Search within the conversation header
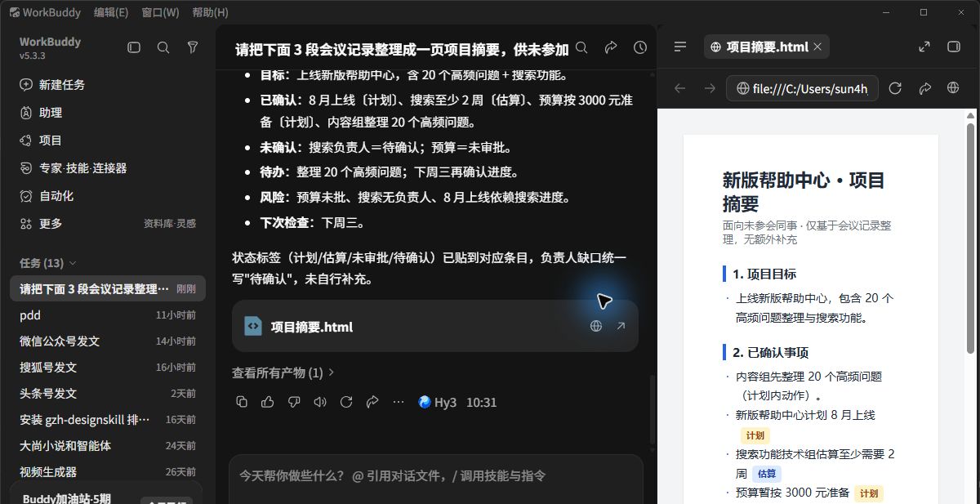980x504 pixels. click(x=581, y=48)
